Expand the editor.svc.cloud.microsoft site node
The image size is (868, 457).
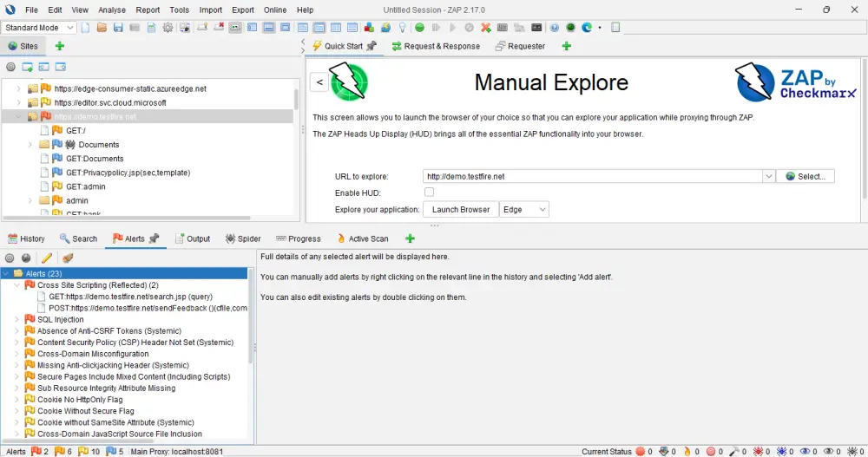pyautogui.click(x=18, y=102)
